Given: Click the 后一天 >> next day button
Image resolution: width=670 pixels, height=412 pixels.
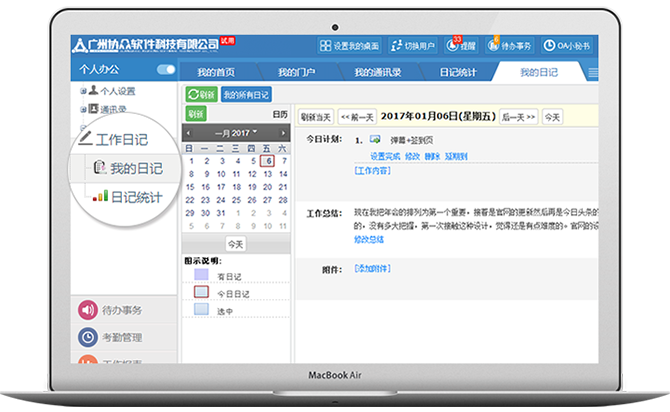Looking at the screenshot, I should click(x=518, y=117).
